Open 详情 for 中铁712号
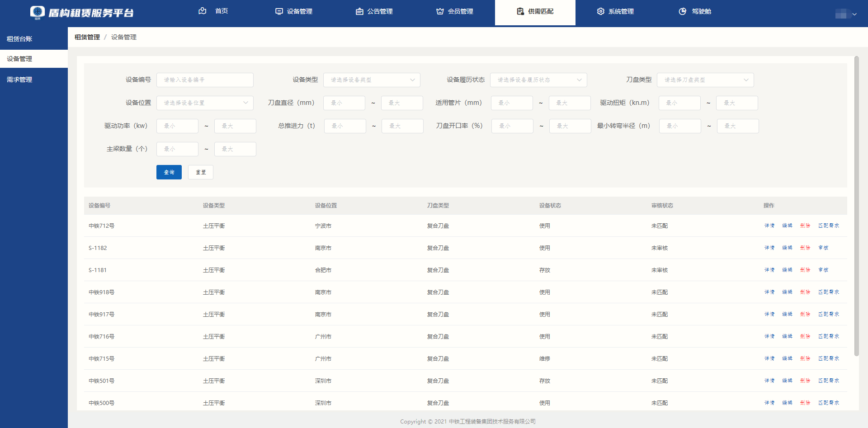Image resolution: width=868 pixels, height=428 pixels. tap(769, 226)
